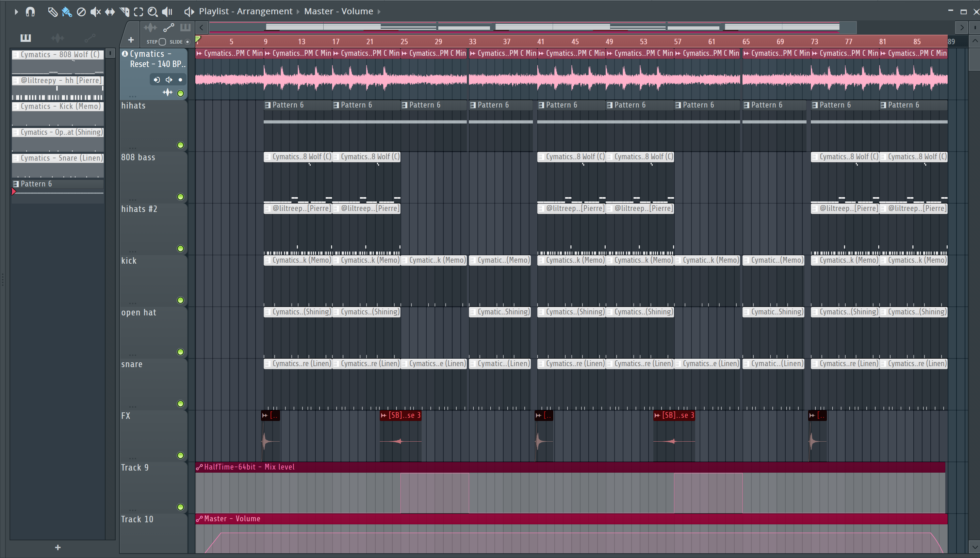Toggle the SLIDE mode radio button
The width and height of the screenshot is (980, 558).
[187, 42]
